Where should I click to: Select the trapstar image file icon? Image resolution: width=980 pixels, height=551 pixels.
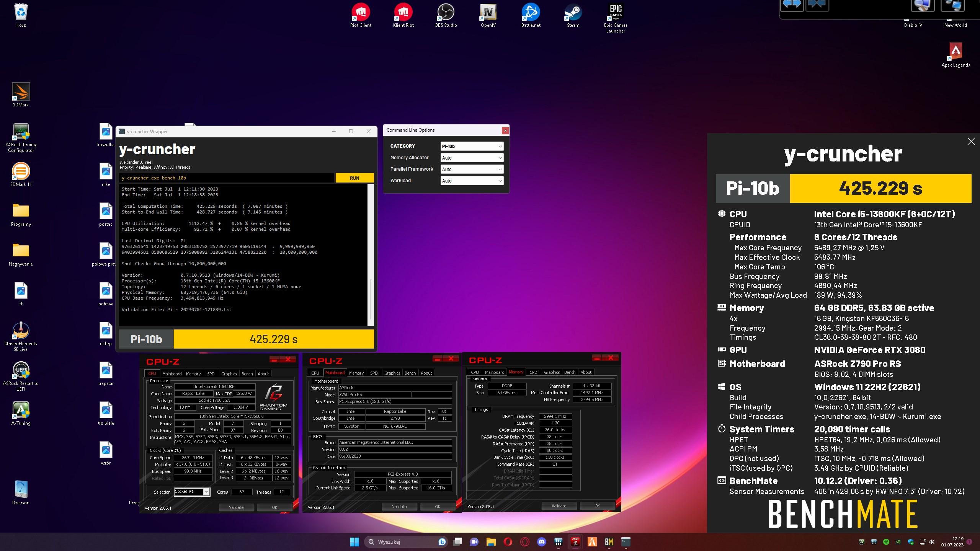[106, 373]
